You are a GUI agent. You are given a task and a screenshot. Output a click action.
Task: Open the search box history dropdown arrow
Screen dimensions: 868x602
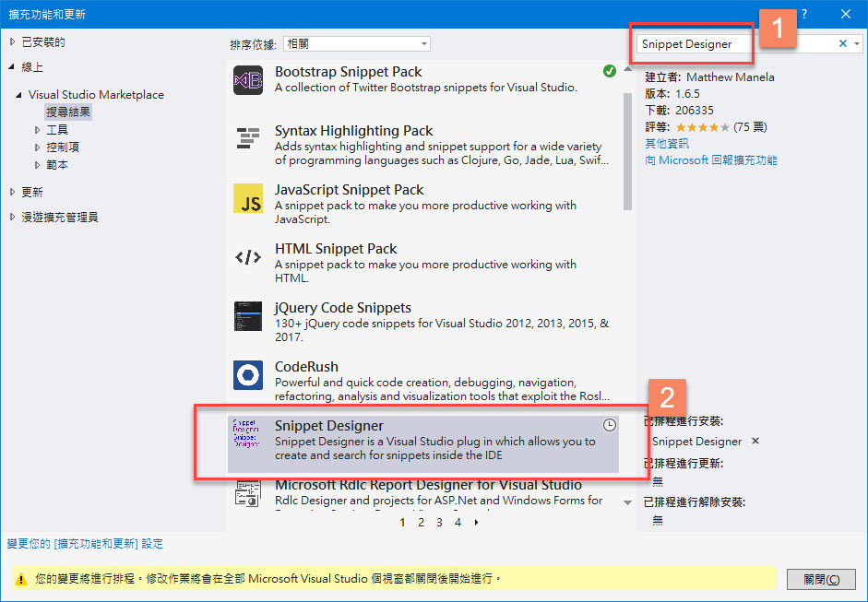click(x=857, y=43)
